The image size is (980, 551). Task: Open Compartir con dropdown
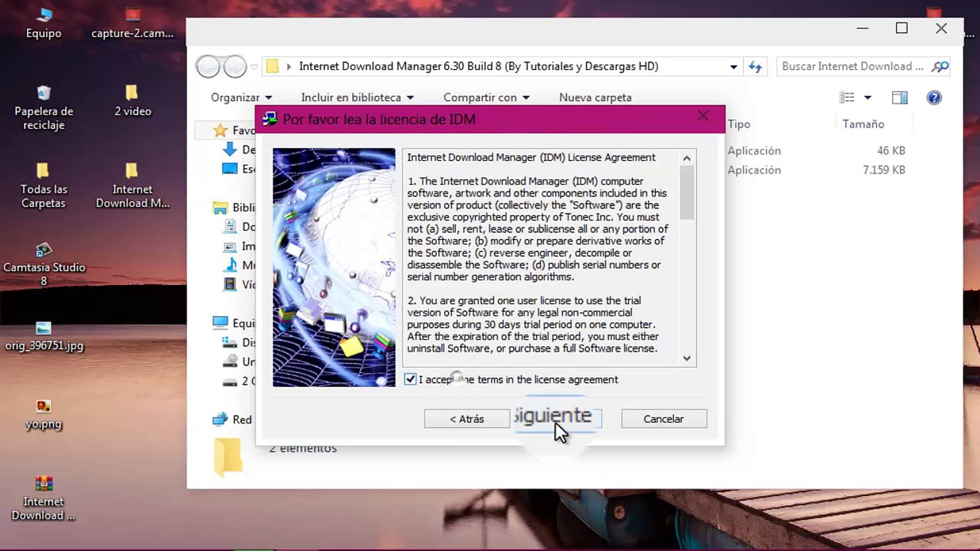(x=486, y=97)
